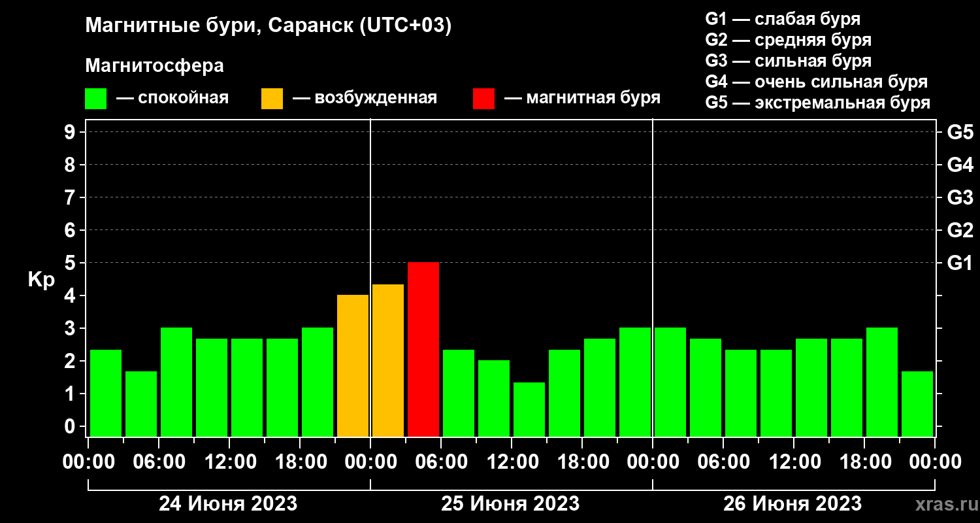Click the "— спокойная" legend label

pos(172,99)
